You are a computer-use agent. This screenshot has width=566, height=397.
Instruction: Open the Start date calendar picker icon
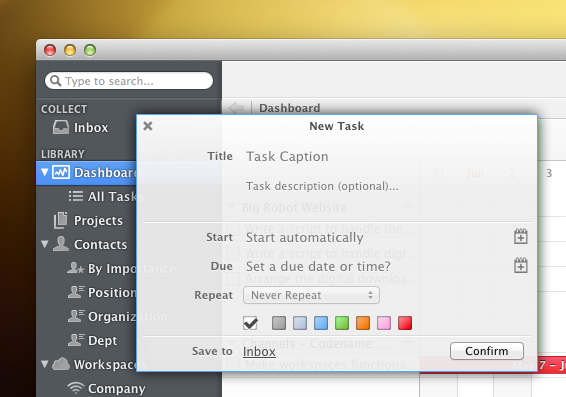pos(521,236)
